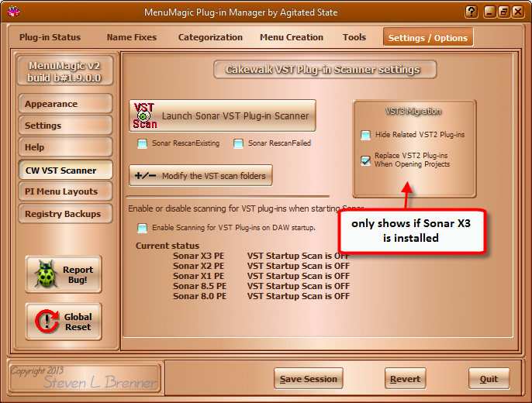Open Registry Backups page
This screenshot has width=532, height=403.
tap(65, 214)
